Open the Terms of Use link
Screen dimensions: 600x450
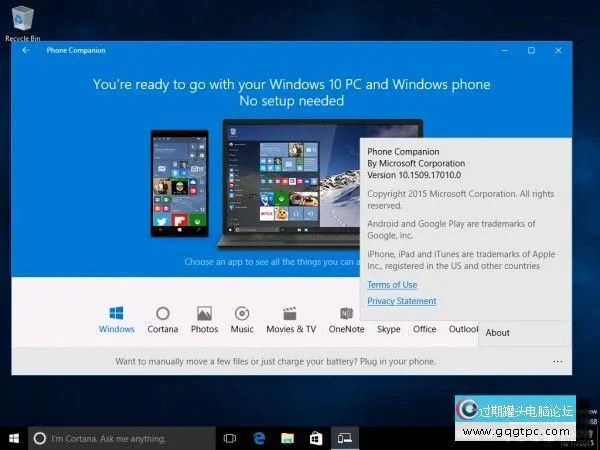pyautogui.click(x=392, y=285)
